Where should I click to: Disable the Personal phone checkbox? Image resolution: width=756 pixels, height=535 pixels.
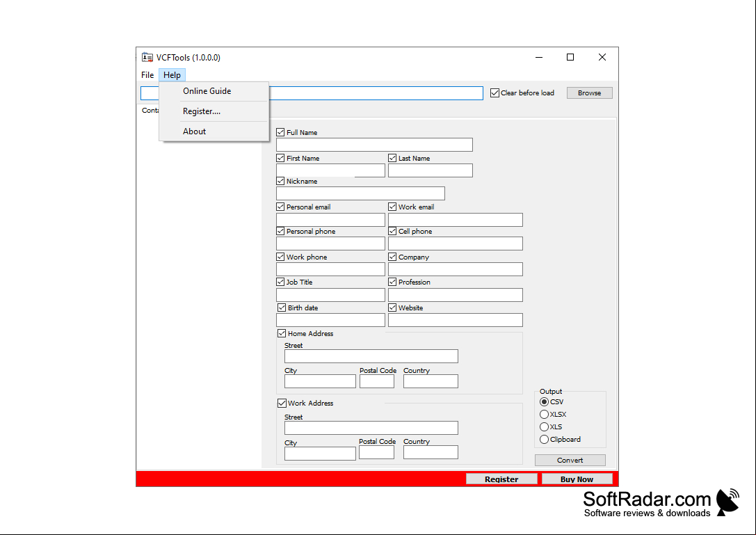pos(280,232)
